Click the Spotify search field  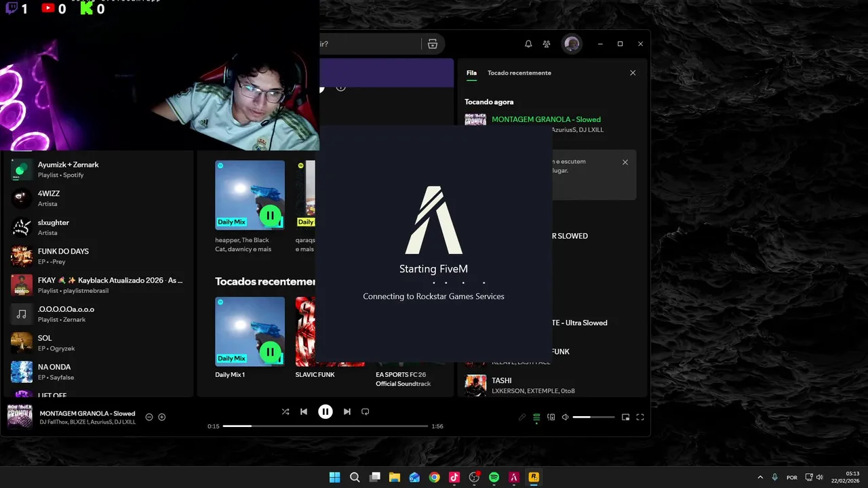(370, 44)
